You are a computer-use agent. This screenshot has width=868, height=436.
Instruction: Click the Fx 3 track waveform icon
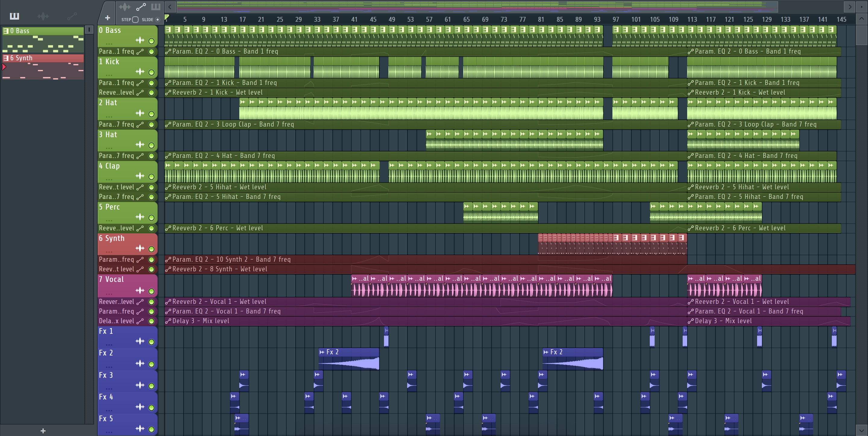[x=140, y=385]
